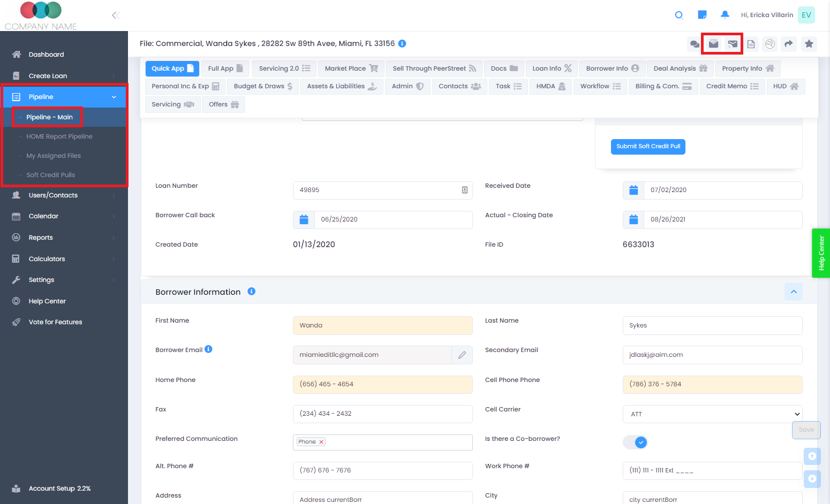Click the sticky note icon in header
Image resolution: width=830 pixels, height=504 pixels.
(702, 15)
